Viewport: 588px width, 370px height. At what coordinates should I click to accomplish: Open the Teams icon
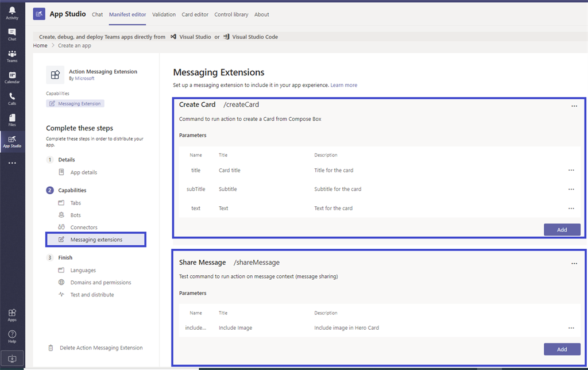click(12, 55)
